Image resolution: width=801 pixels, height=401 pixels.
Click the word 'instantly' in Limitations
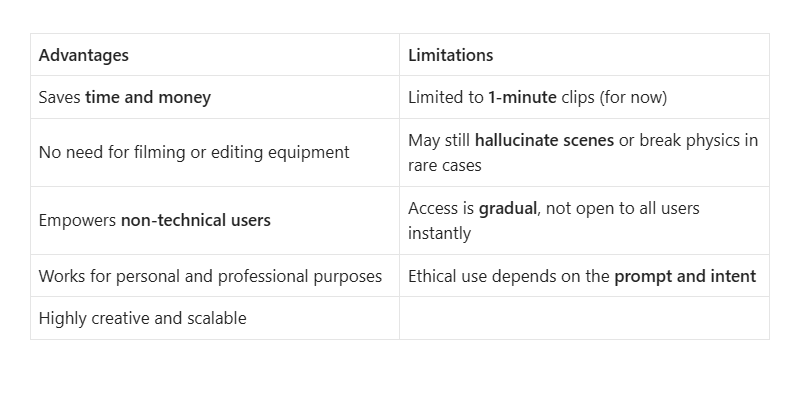click(439, 233)
